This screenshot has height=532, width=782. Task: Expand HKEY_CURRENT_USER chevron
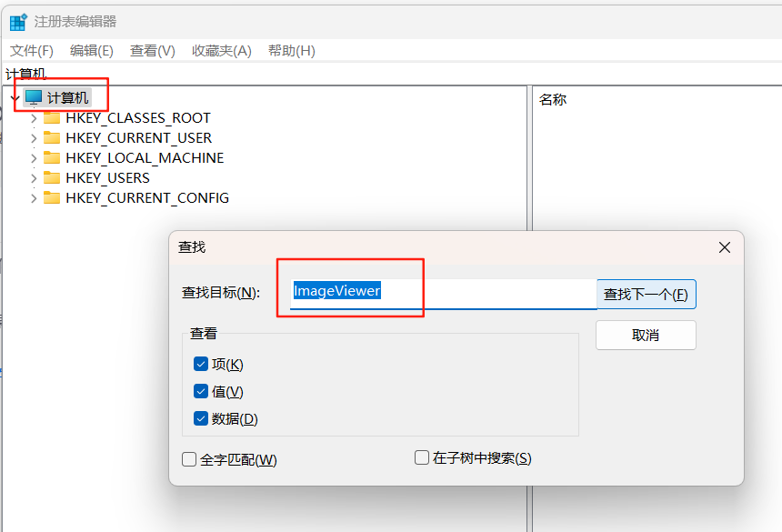pyautogui.click(x=34, y=138)
